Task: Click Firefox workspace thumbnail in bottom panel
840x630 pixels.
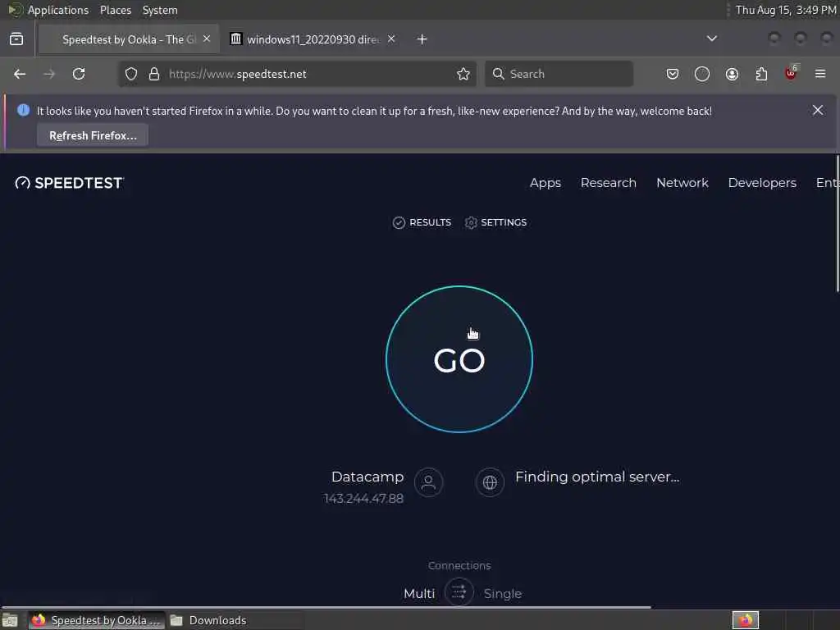Action: click(745, 620)
